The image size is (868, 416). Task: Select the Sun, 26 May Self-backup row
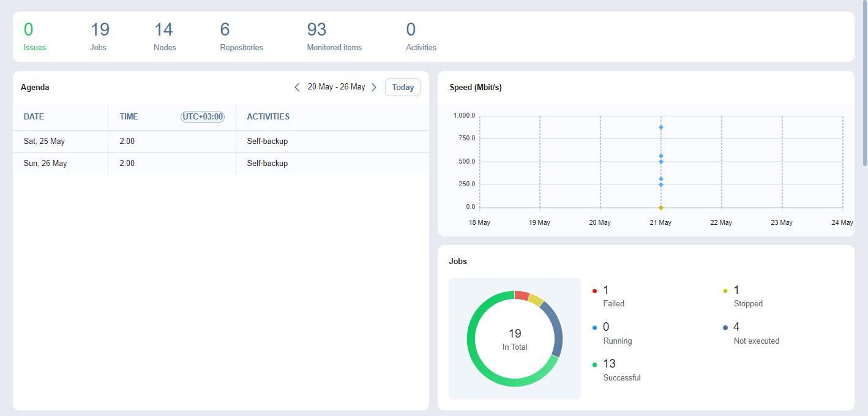tap(220, 164)
